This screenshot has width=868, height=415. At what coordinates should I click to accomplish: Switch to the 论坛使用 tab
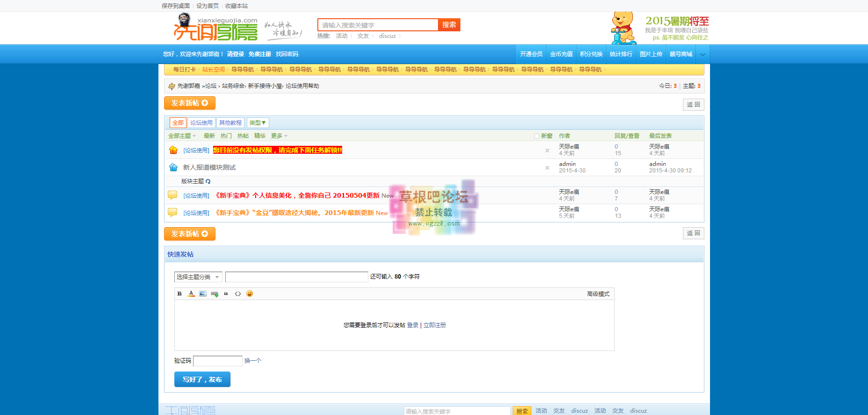tap(201, 123)
